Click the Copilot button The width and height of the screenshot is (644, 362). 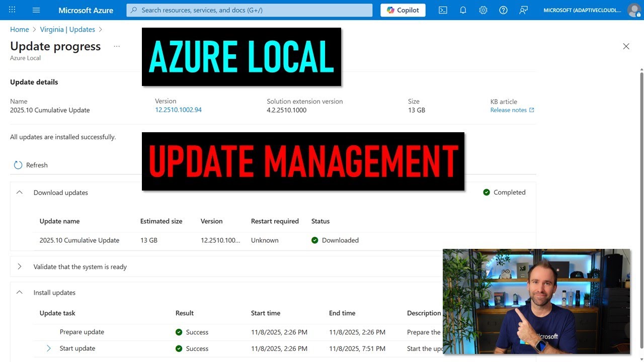[403, 10]
